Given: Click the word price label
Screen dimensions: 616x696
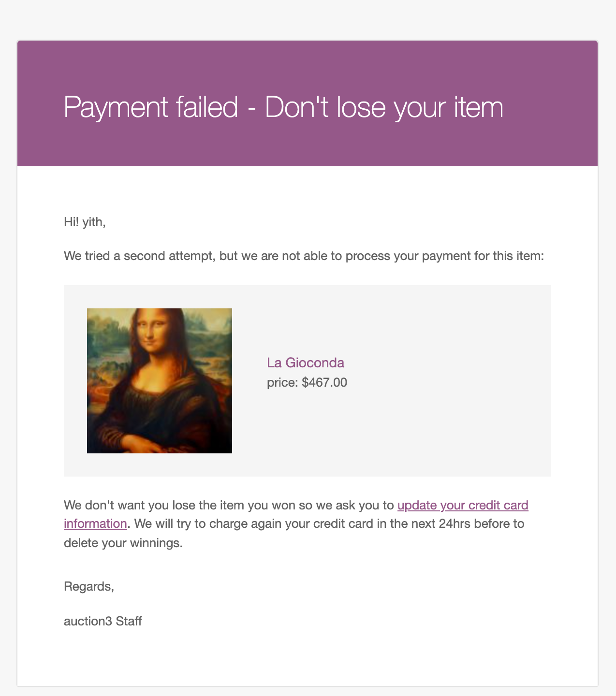Looking at the screenshot, I should click(x=282, y=382).
